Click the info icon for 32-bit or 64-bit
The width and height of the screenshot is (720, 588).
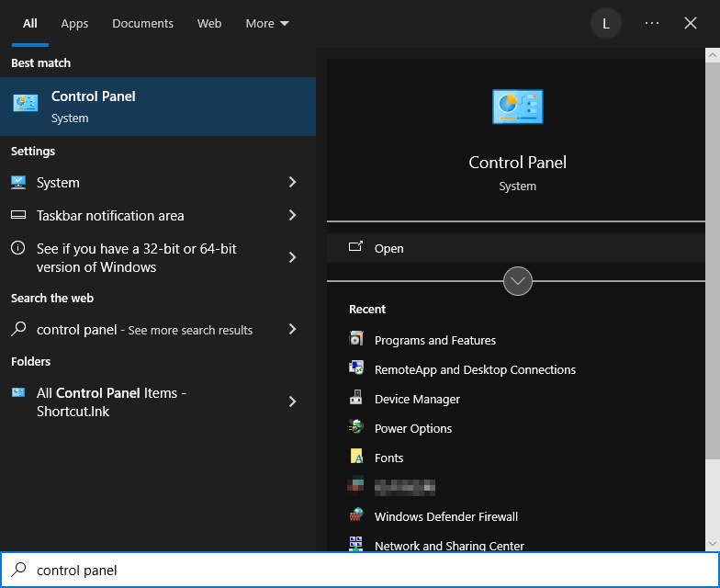click(18, 248)
